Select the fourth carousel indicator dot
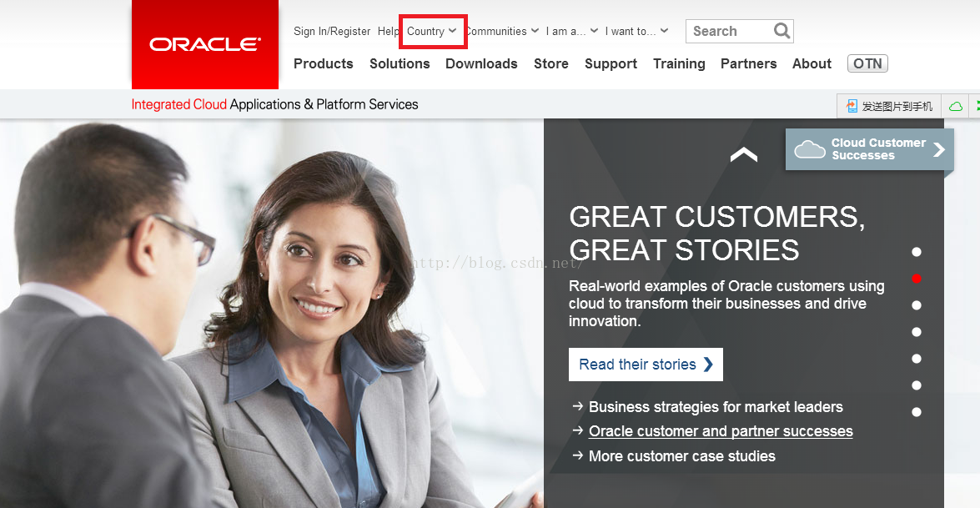The width and height of the screenshot is (980, 508). pyautogui.click(x=917, y=332)
